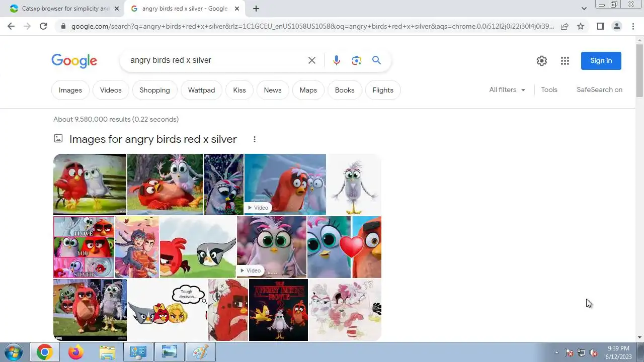Clear the search box text

pos(312,60)
